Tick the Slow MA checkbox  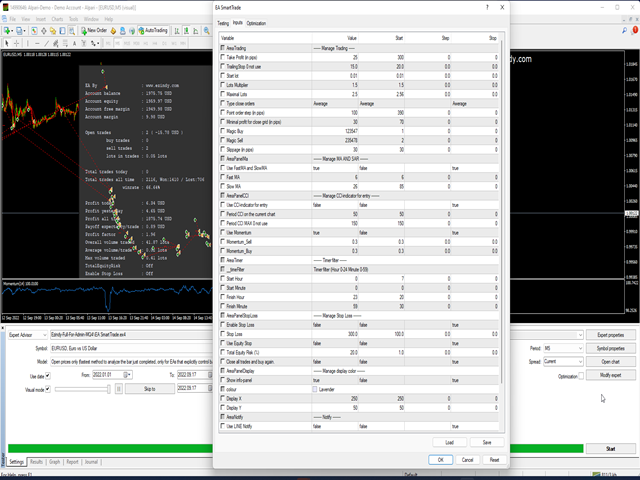222,186
